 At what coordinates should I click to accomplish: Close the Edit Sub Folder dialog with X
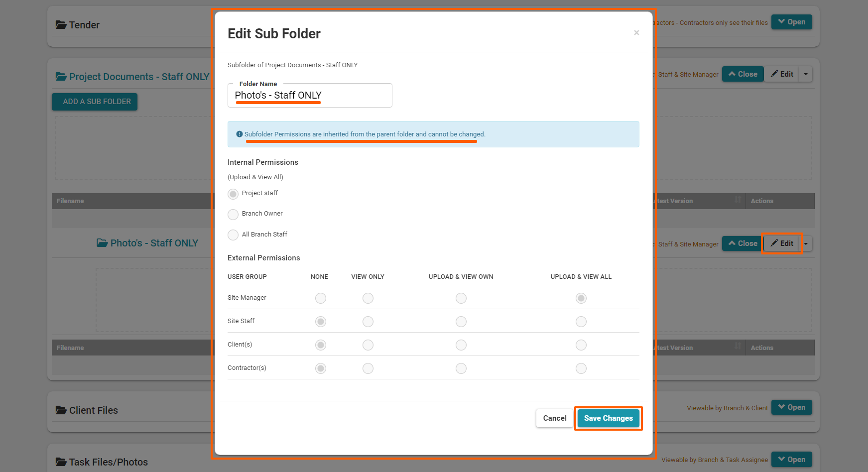pos(636,33)
